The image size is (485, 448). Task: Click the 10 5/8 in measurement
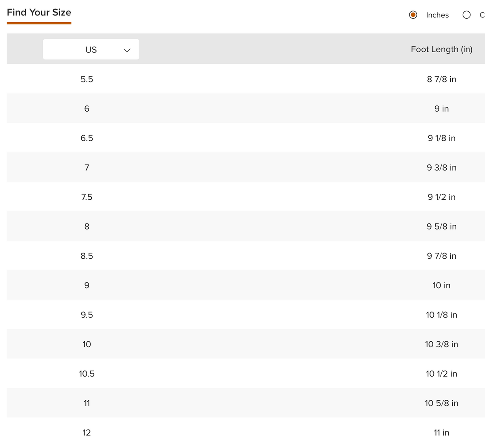[442, 403]
